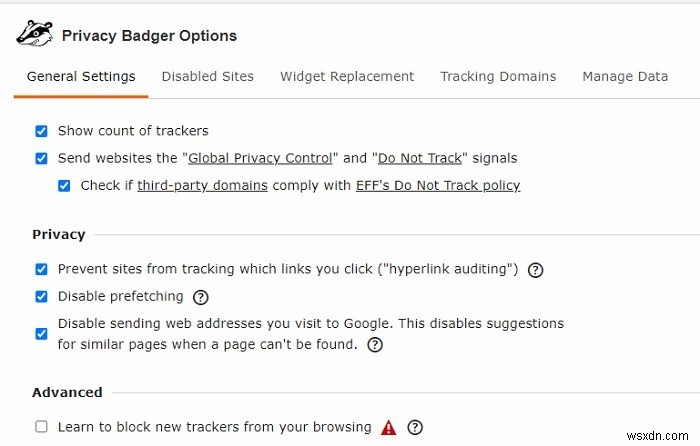The height and width of the screenshot is (446, 700).
Task: Follow the Do Not Track link
Action: tap(416, 158)
